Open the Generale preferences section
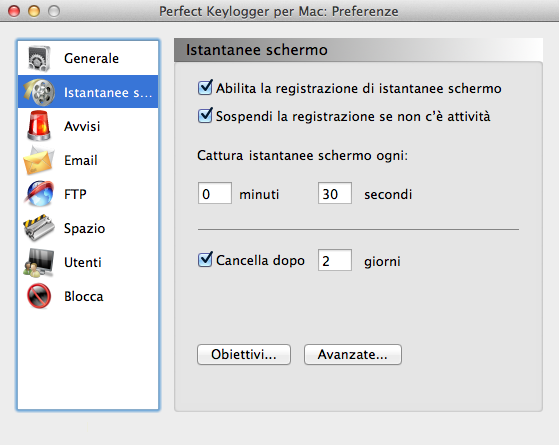Screen dimensions: 559x445 (88, 58)
